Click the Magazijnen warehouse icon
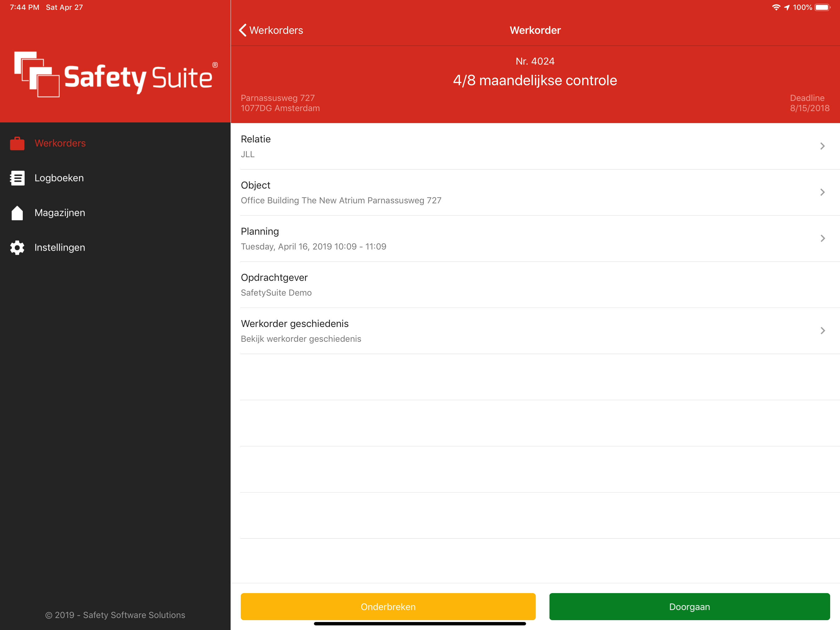 click(17, 213)
